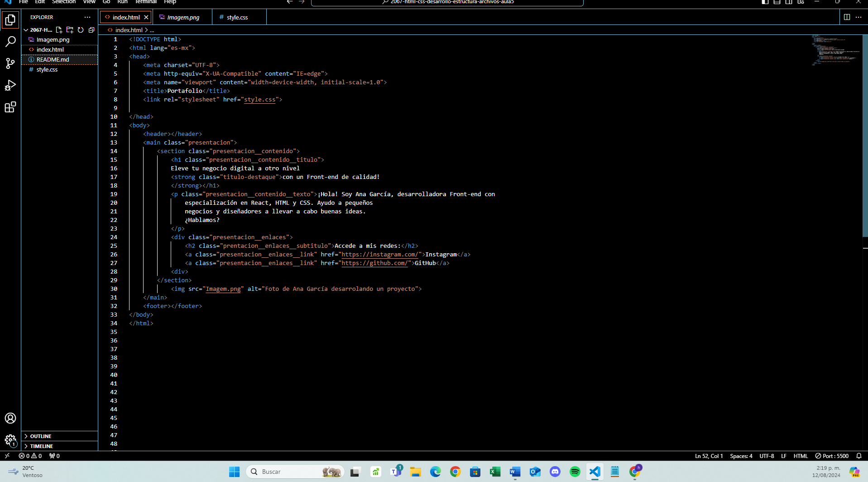The height and width of the screenshot is (482, 868).
Task: Open the remote window indicator in status bar
Action: click(7, 456)
